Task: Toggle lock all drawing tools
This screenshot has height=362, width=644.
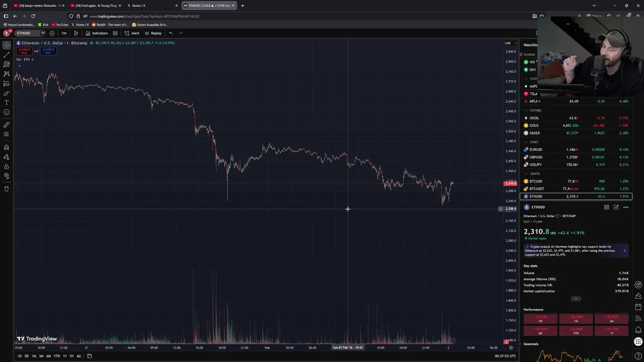Action: pos(7,166)
